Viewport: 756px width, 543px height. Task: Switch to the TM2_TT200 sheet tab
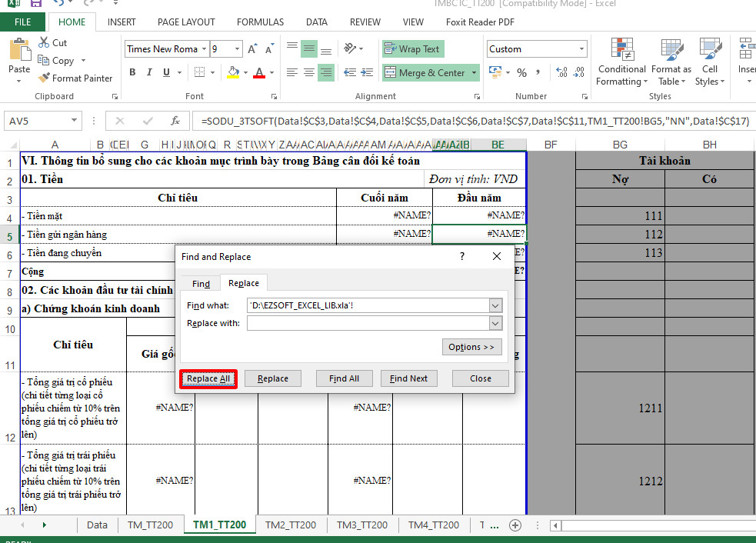pos(291,525)
